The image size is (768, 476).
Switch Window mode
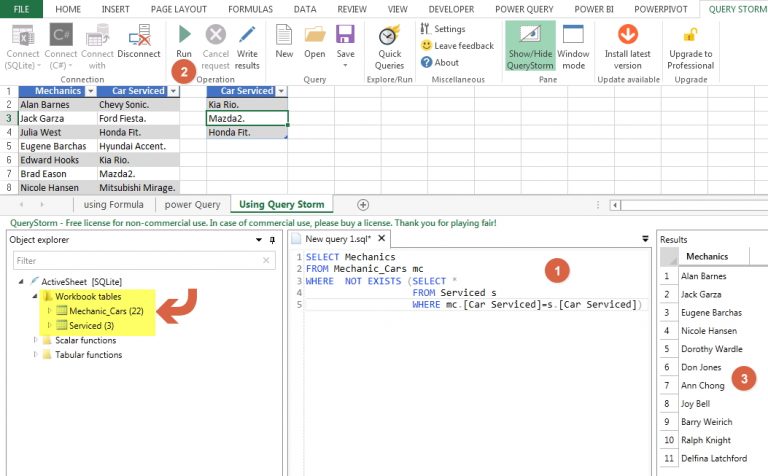(573, 47)
